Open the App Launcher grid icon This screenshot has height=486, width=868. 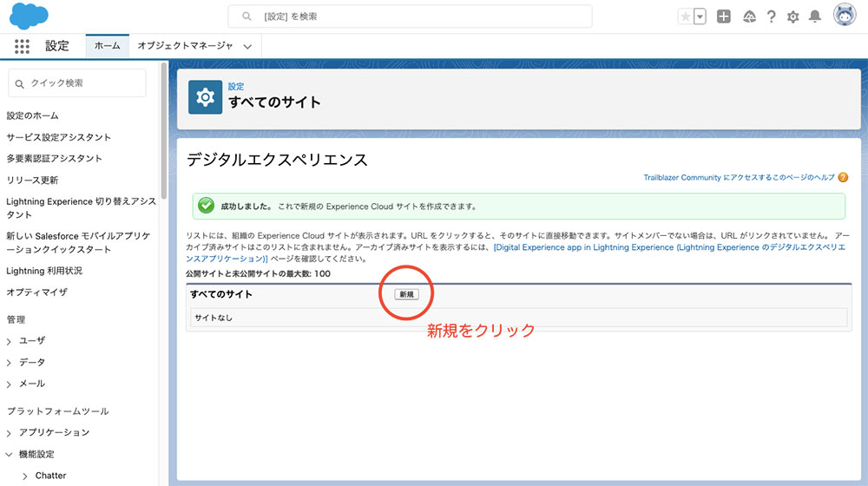tap(22, 47)
